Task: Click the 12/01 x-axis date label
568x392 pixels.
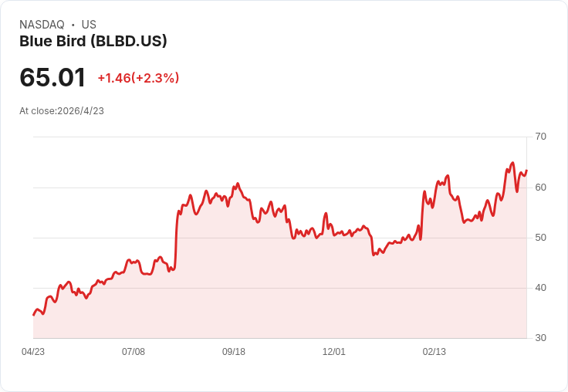Action: coord(334,352)
